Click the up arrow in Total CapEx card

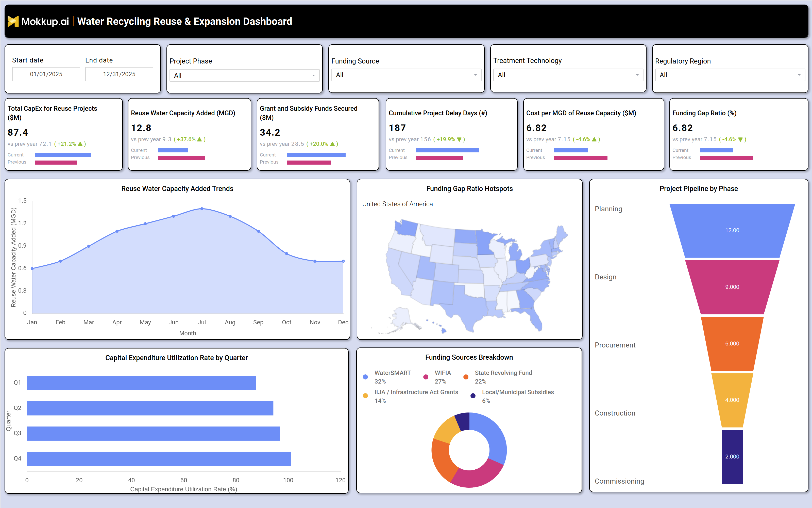pyautogui.click(x=80, y=144)
